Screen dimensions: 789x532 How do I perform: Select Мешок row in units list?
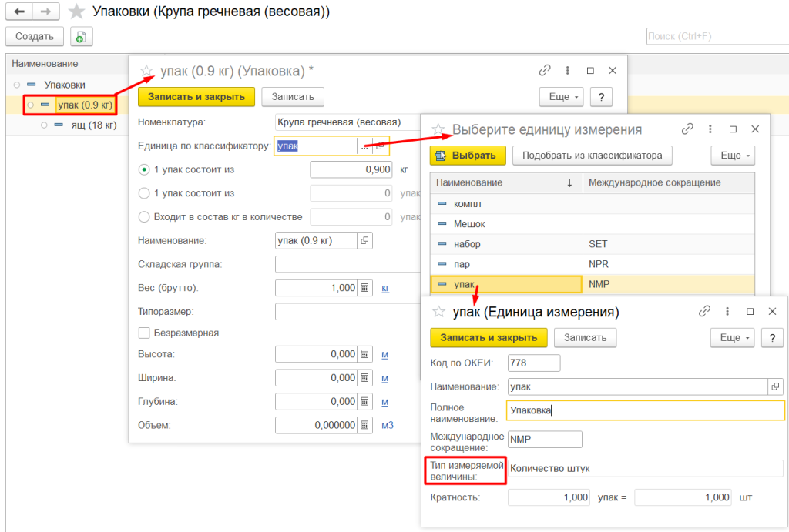[593, 224]
